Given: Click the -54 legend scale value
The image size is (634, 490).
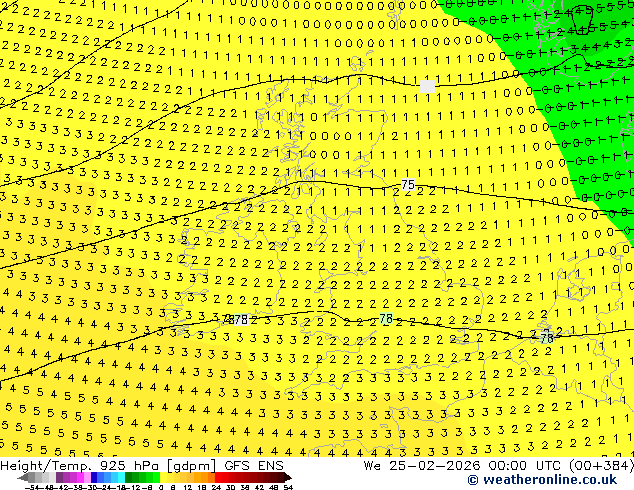Looking at the screenshot, I should tap(31, 487).
